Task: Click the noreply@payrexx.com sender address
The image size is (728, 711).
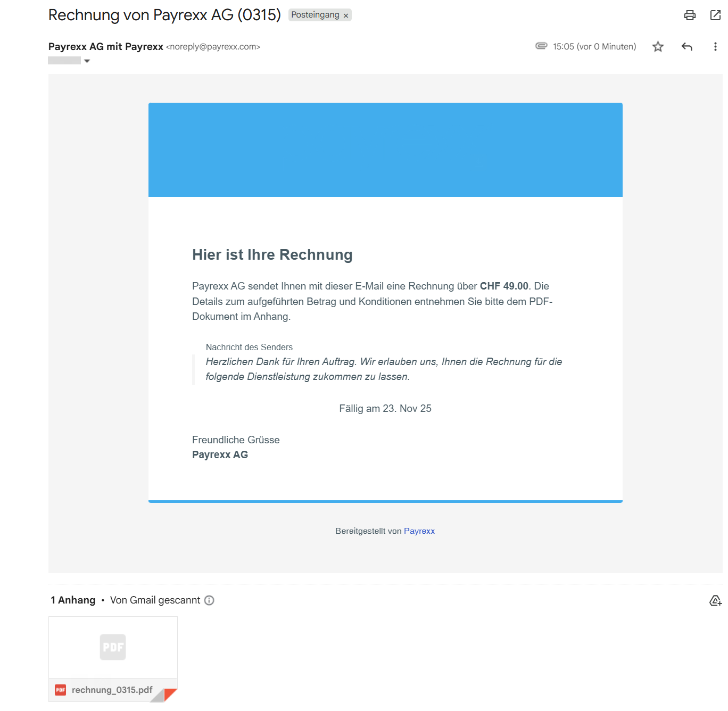Action: pos(213,47)
